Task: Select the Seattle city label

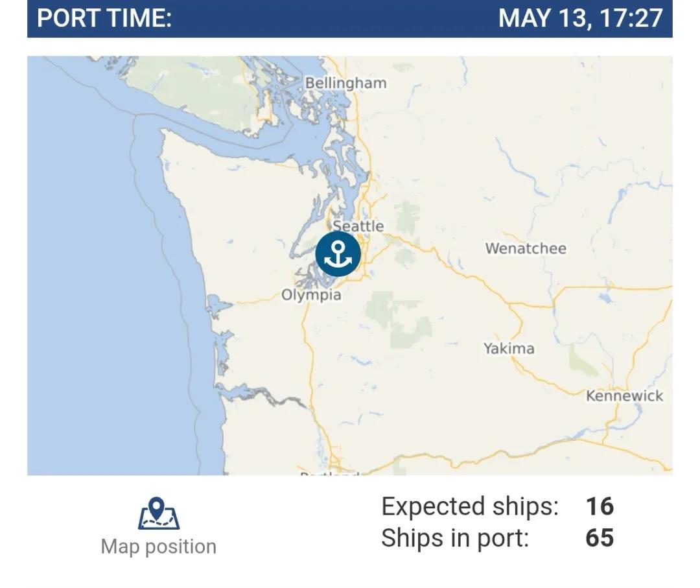Action: click(x=358, y=226)
